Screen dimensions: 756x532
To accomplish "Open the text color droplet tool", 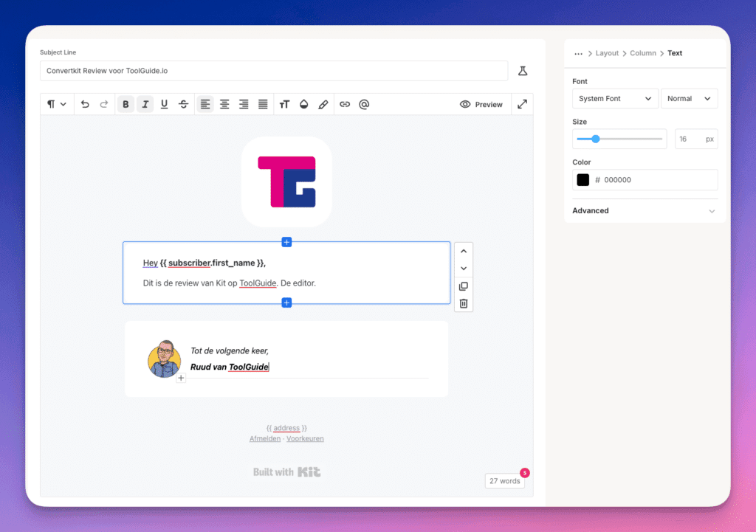I will click(x=303, y=104).
